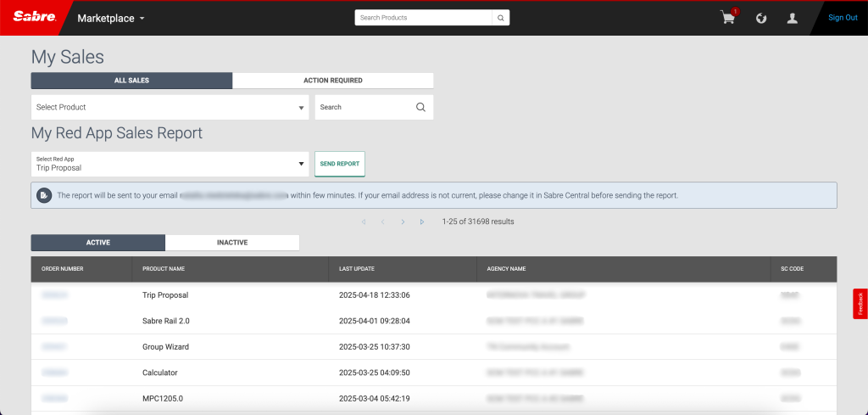Screen dimensions: 868x415
Task: Click the magnifier icon in sales Search box
Action: click(420, 107)
